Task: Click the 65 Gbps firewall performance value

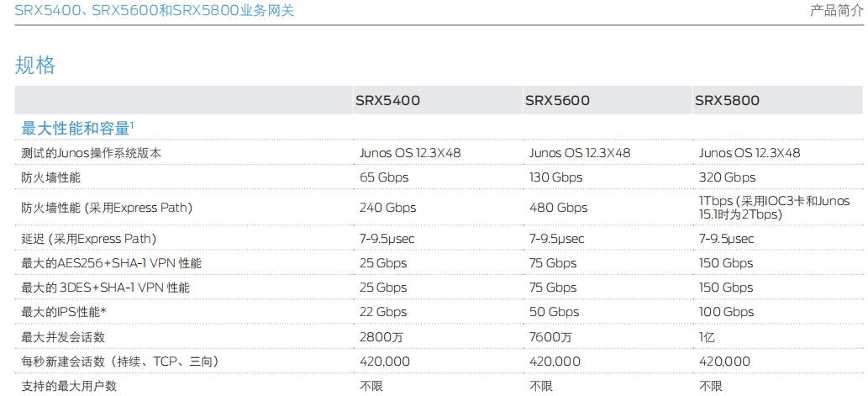Action: (x=386, y=178)
